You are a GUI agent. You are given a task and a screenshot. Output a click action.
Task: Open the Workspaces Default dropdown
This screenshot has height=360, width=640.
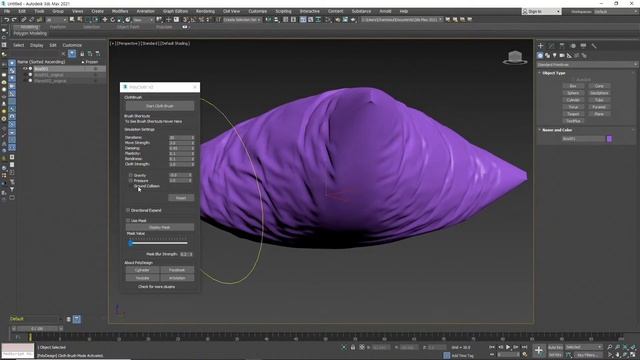click(x=615, y=11)
